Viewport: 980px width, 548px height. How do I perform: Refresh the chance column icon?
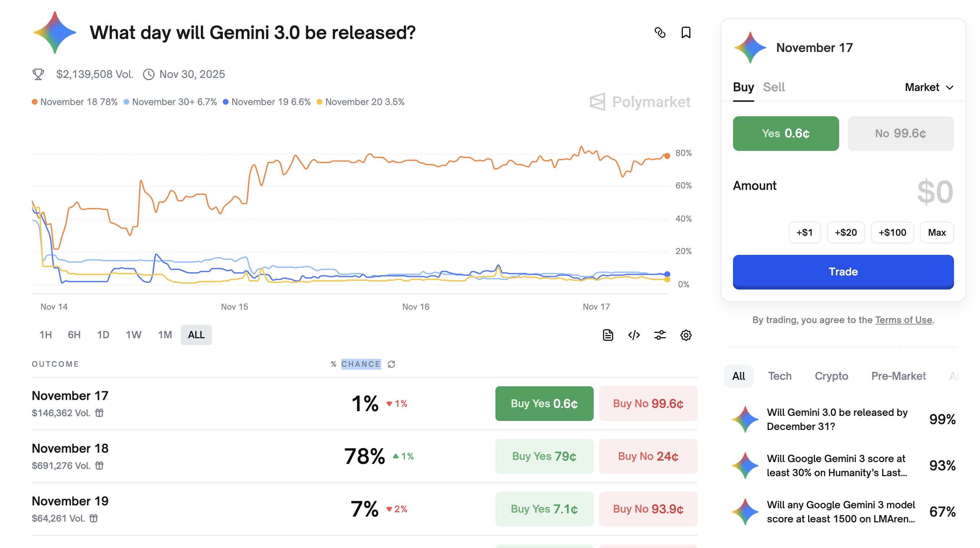(391, 364)
